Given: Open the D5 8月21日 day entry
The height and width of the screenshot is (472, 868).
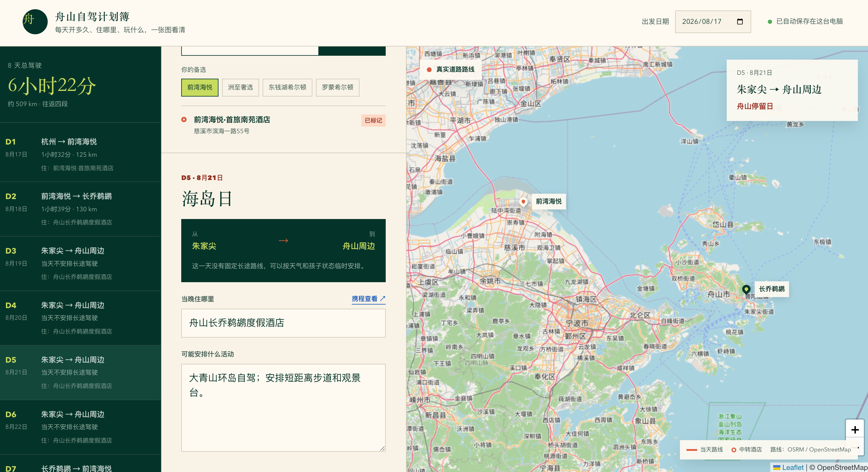Looking at the screenshot, I should [x=80, y=372].
